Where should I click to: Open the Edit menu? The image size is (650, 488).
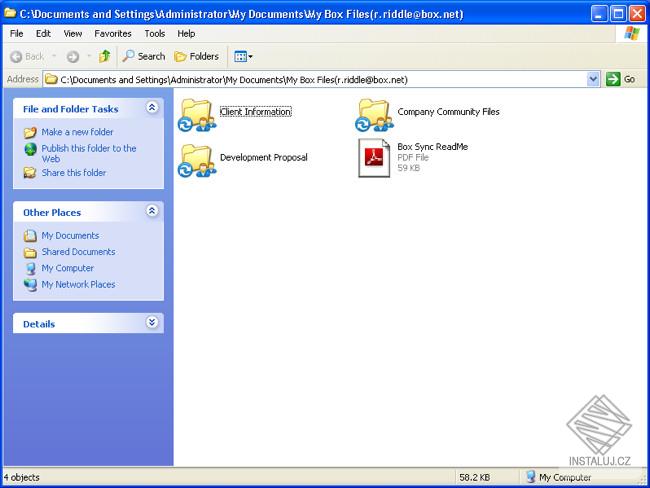tap(43, 34)
